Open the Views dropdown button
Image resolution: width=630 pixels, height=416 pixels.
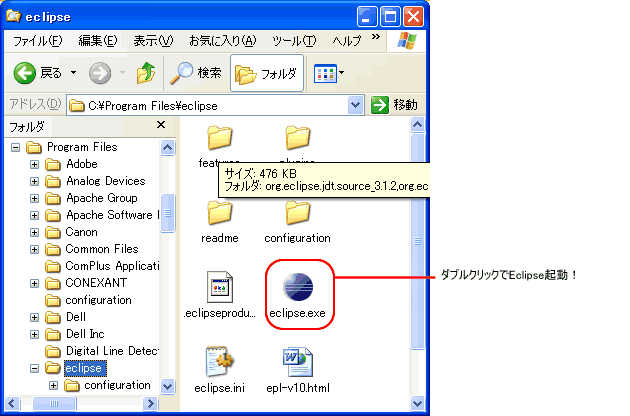329,73
